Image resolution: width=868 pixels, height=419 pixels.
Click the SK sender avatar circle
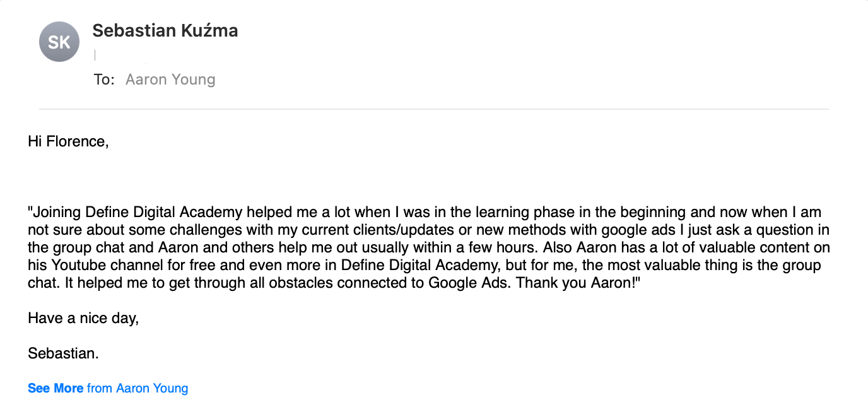[59, 42]
